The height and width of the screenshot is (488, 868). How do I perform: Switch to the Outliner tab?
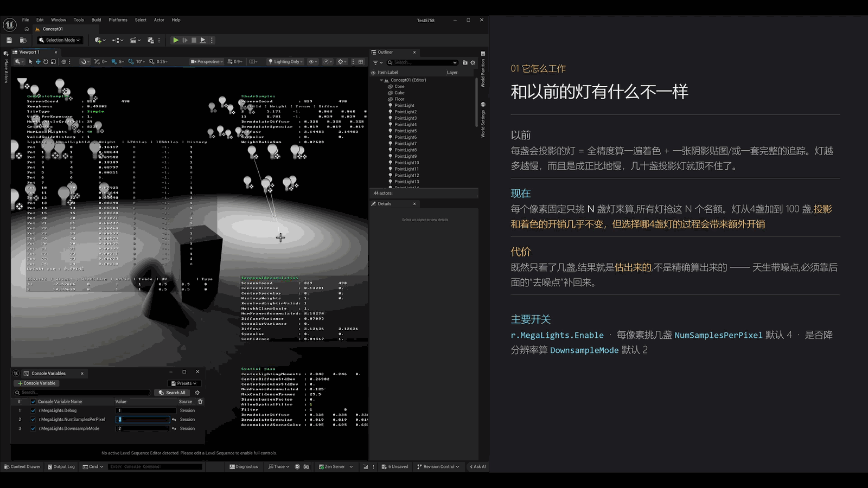coord(385,53)
